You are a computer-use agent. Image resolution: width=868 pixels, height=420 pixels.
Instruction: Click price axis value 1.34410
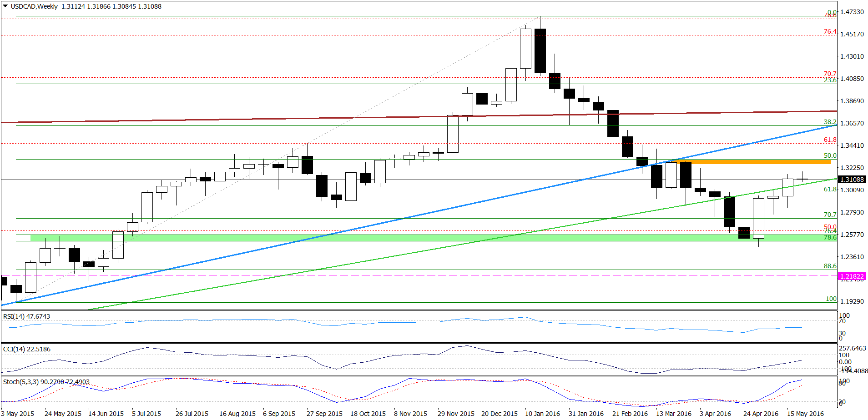coord(852,145)
